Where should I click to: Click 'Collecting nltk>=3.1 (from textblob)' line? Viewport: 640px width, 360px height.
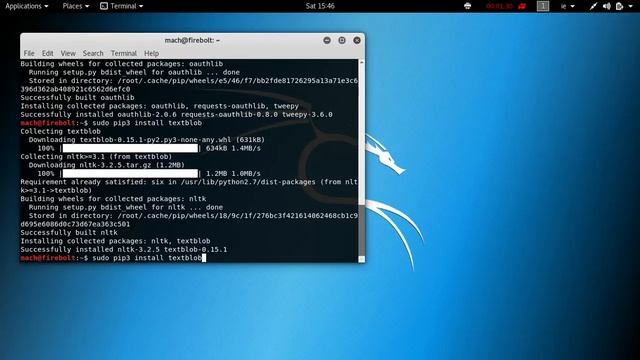click(x=96, y=157)
